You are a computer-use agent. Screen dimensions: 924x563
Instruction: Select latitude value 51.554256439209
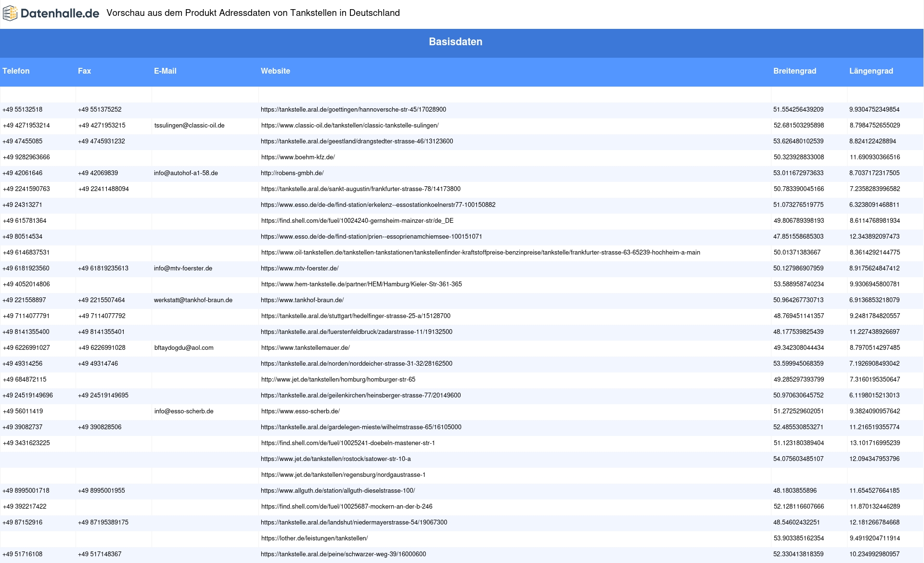tap(798, 110)
